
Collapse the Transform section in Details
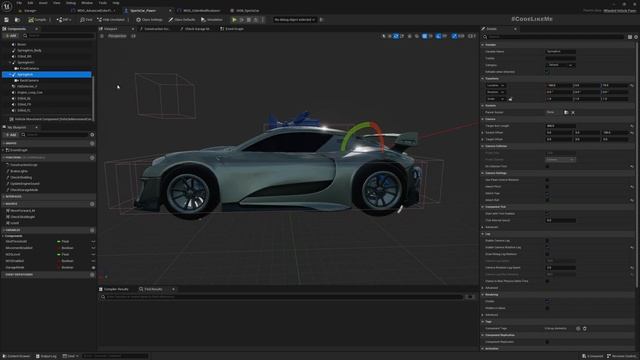click(x=483, y=78)
